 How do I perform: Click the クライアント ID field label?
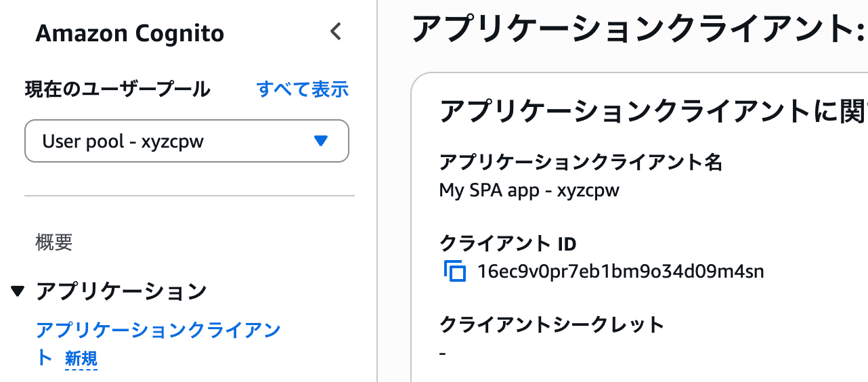(x=508, y=243)
